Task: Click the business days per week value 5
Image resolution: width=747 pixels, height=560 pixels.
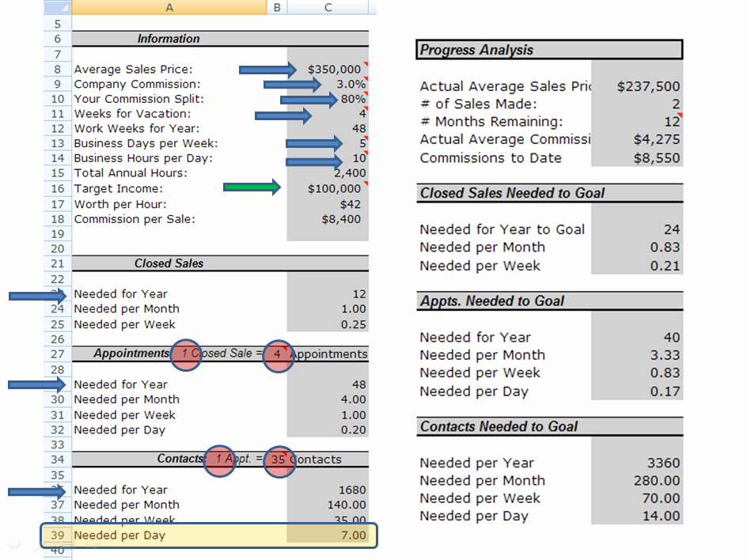Action: (x=328, y=143)
